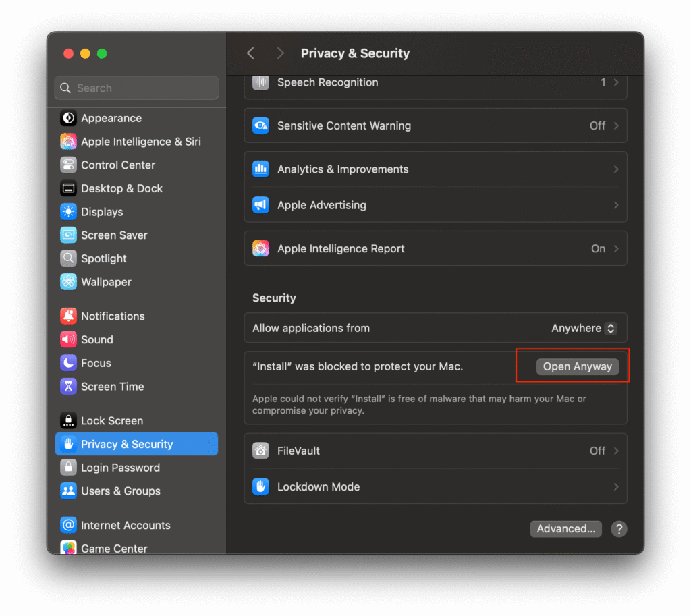691x616 pixels.
Task: Open Apple Intelligence & Siri settings
Action: [x=68, y=142]
